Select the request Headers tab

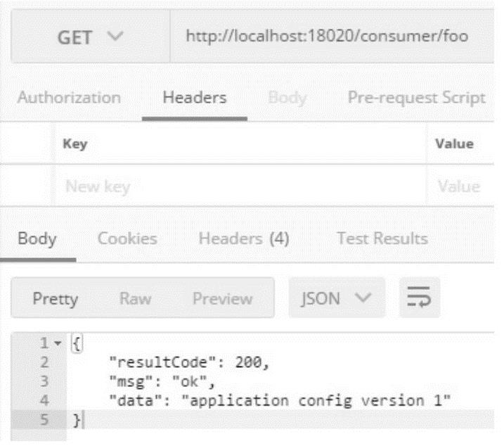[x=195, y=98]
